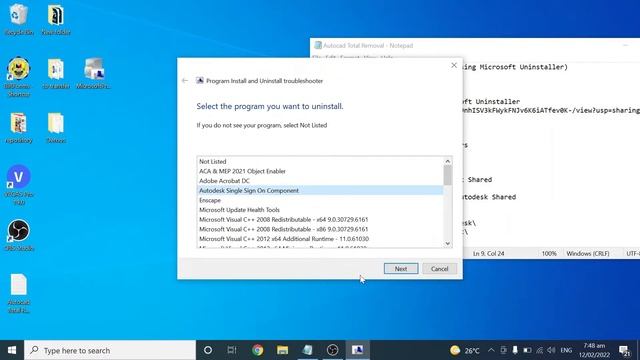The image size is (640, 360).
Task: Select the plain folder beside the repository icon
Action: [x=56, y=128]
